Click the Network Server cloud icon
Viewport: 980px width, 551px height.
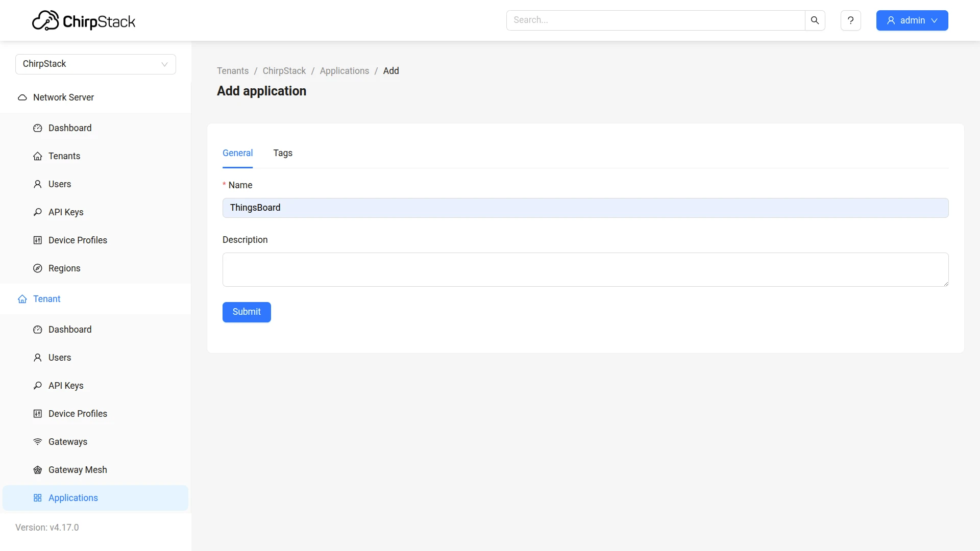[x=22, y=97]
